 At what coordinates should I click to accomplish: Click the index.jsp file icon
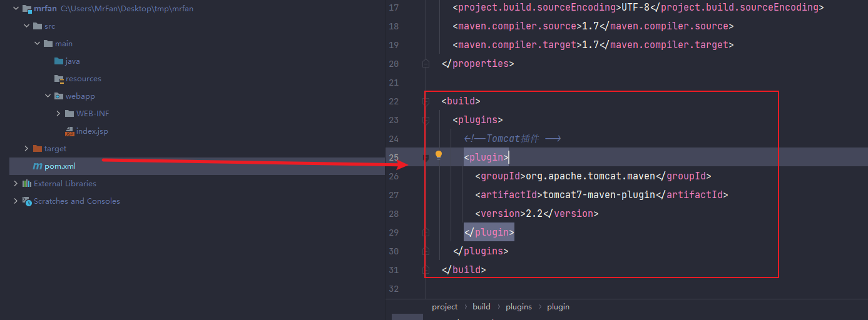69,131
